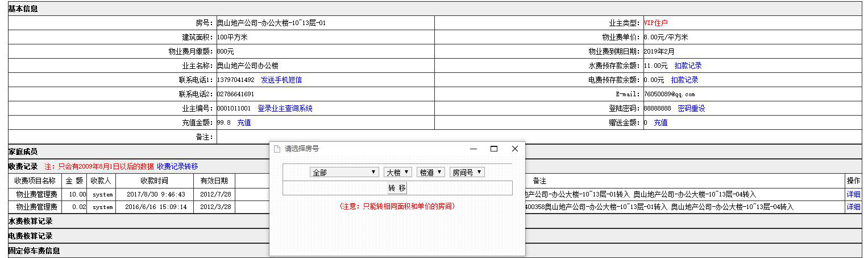The height and width of the screenshot is (258, 868).
Task: Open the 大楼 dropdown
Action: 398,172
